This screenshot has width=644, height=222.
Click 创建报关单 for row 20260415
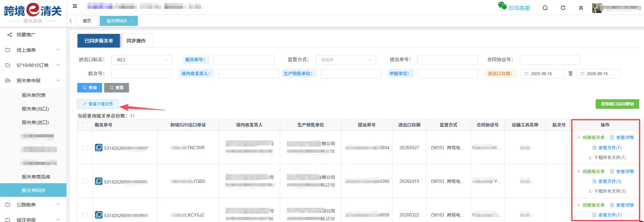pos(591,172)
